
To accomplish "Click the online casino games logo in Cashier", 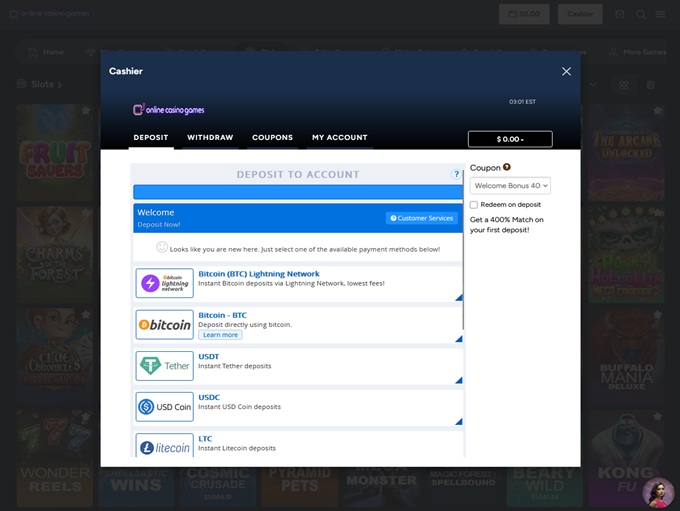I will 169,108.
